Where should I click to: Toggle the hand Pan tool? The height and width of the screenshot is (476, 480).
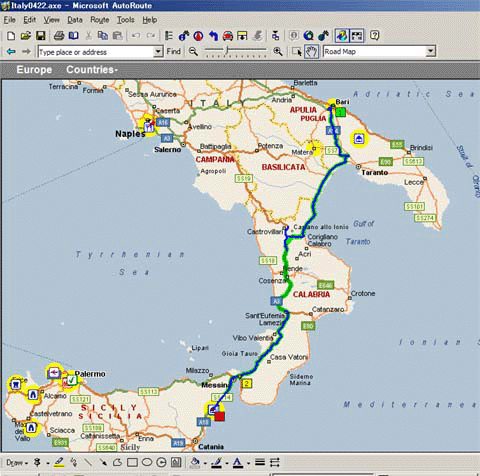(311, 52)
